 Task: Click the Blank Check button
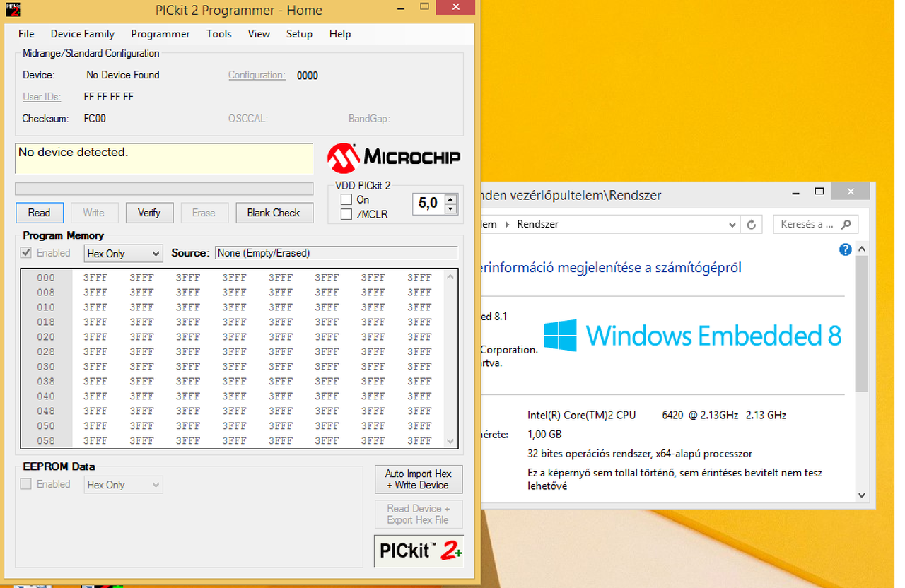click(x=274, y=213)
